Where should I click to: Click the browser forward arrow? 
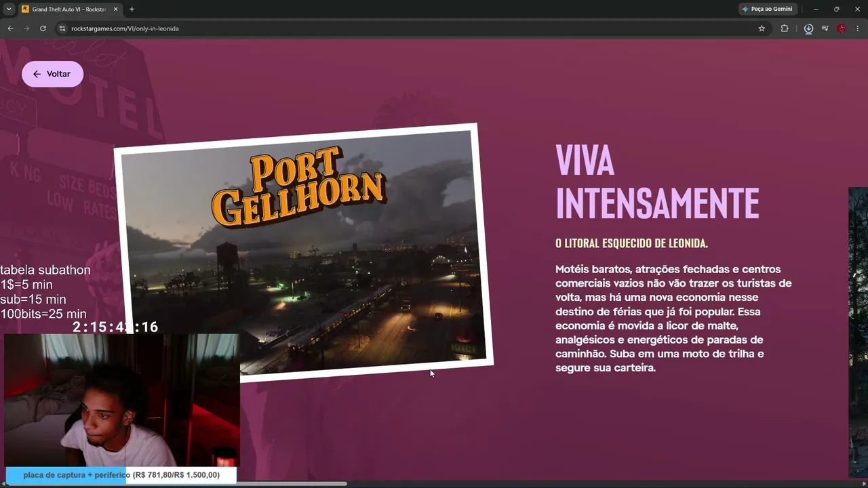coord(26,28)
